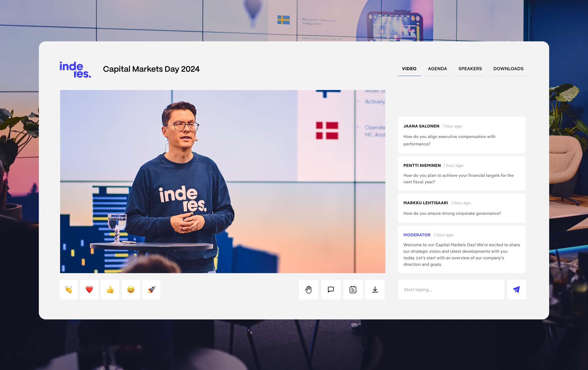
Task: Select Markku Lehtisaari's governance question
Action: [x=462, y=208]
